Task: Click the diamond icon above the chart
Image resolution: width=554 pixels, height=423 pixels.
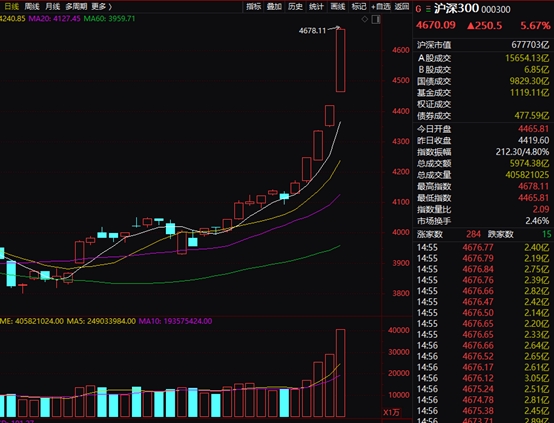Action: click(365, 19)
